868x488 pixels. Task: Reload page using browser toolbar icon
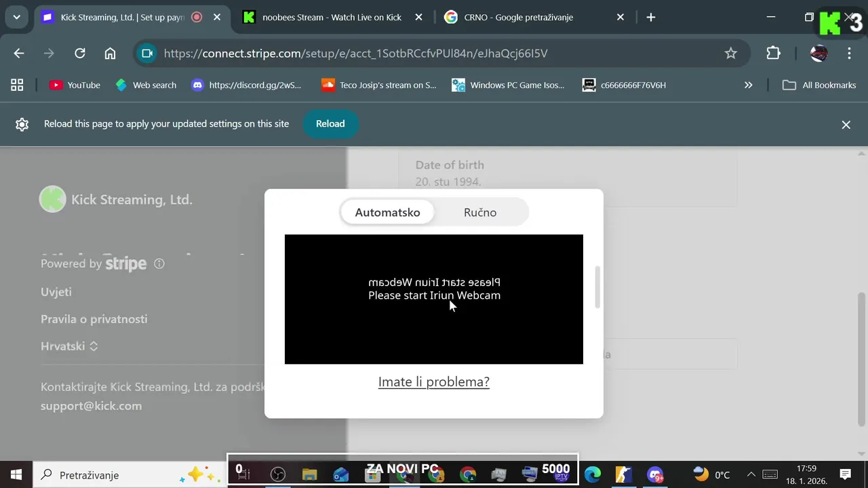point(80,54)
